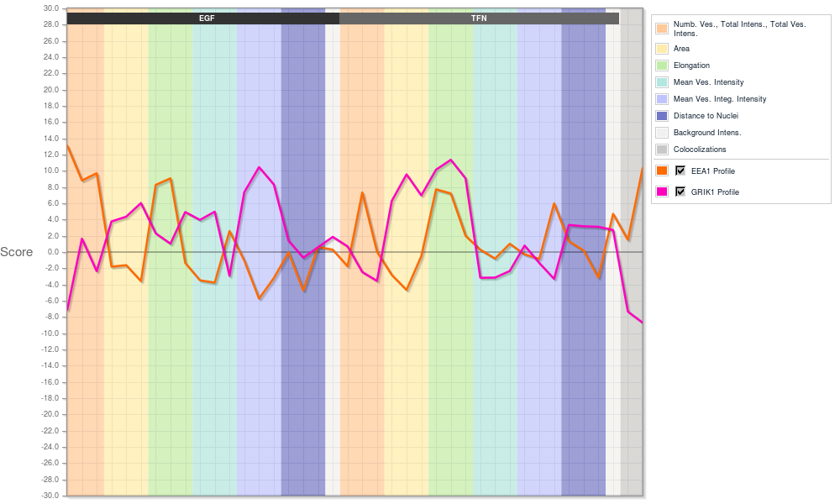Viewport: 840px width, 504px height.
Task: Select the gray Colocolizations legend swatch
Action: click(x=662, y=150)
